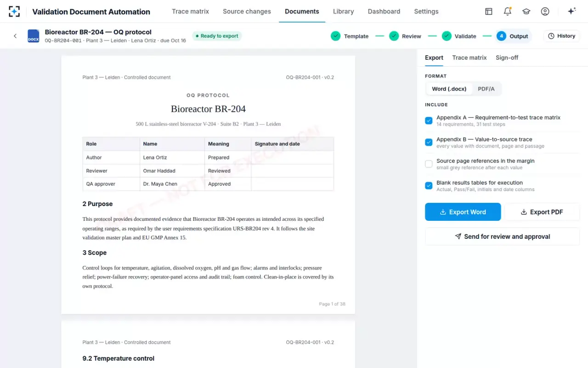This screenshot has height=368, width=588.
Task: Enable source page references in margin
Action: coord(429,164)
